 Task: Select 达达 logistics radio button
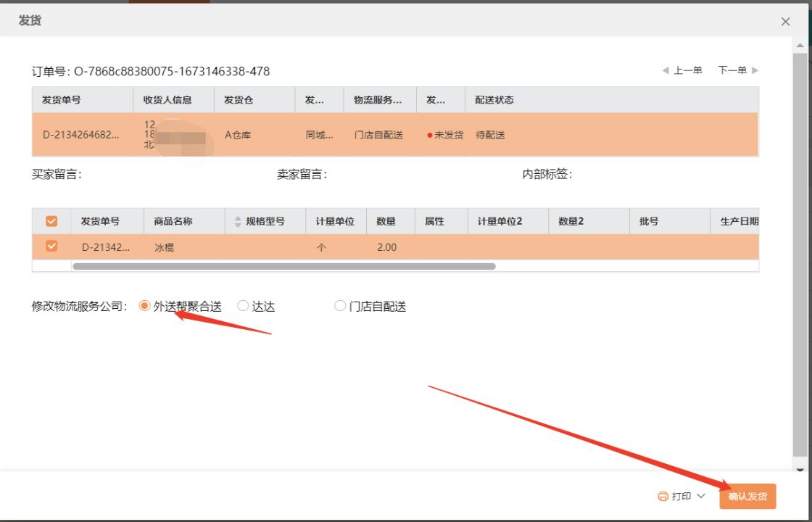click(243, 306)
